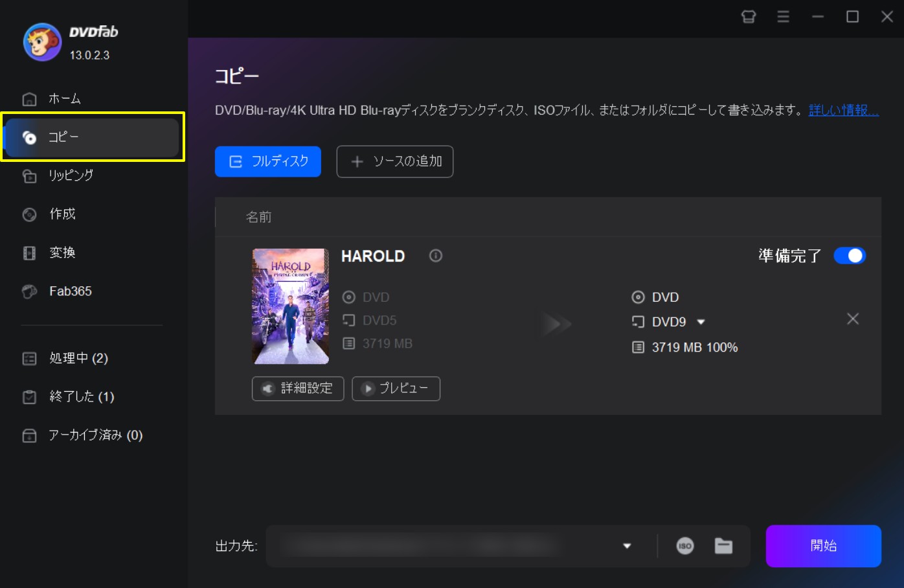Maximize the DVDFab window
This screenshot has width=904, height=588.
(853, 17)
